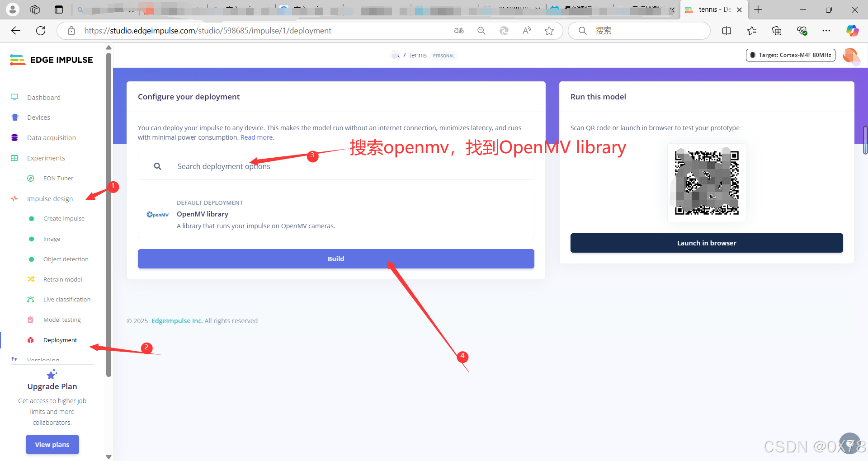
Task: Open the EdgeImpulse Inc. footer link
Action: pos(177,321)
